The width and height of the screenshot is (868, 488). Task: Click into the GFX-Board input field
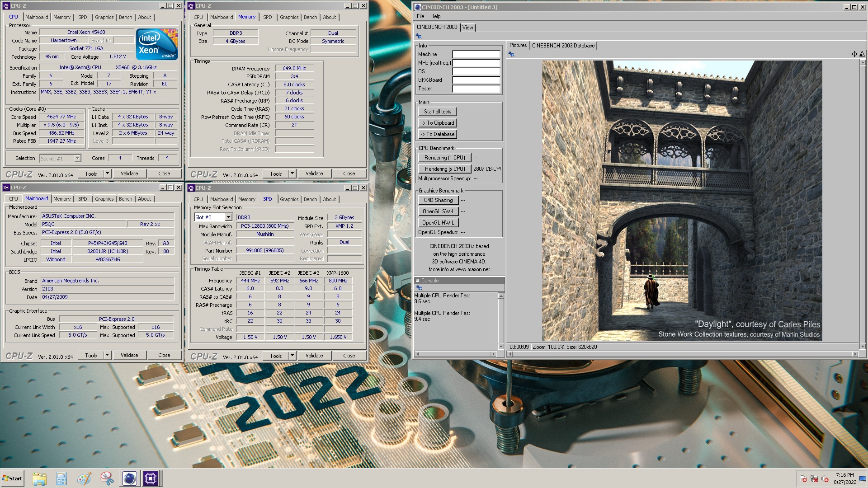[x=476, y=80]
